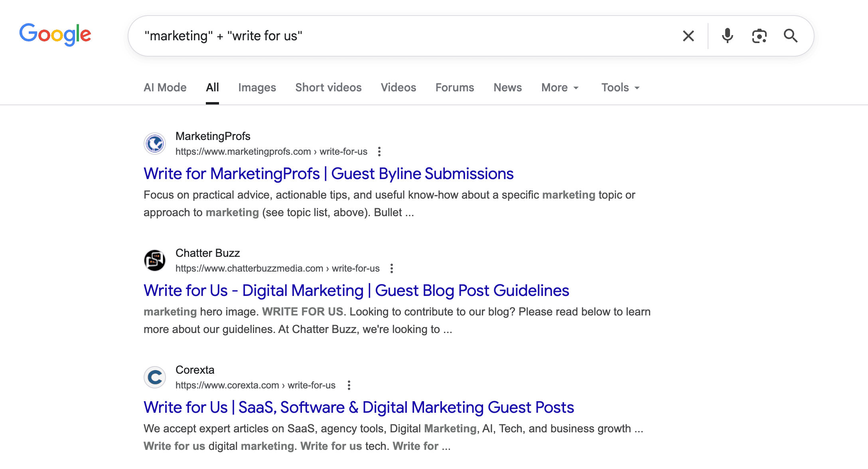Image resolution: width=868 pixels, height=469 pixels.
Task: Clear the search query with the X icon
Action: tap(688, 35)
